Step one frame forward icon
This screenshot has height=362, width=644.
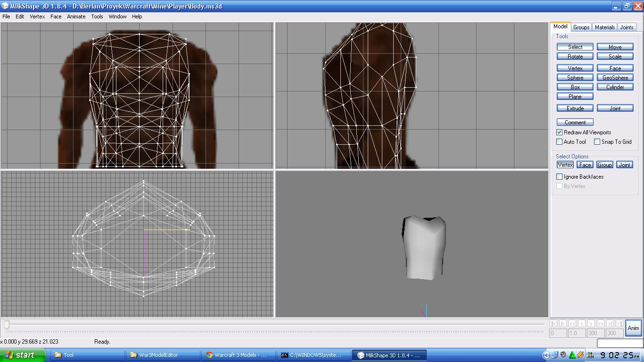pyautogui.click(x=591, y=324)
